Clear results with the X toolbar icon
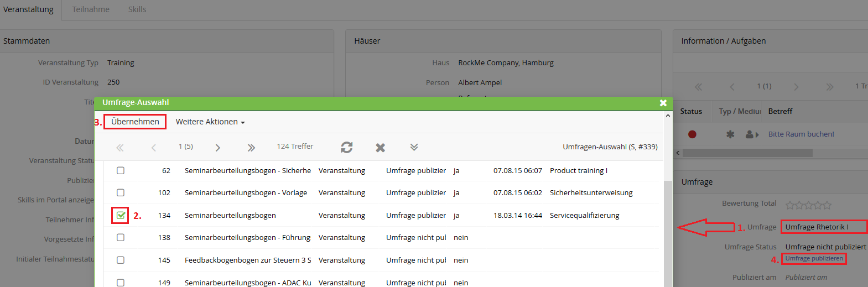Screen dimensions: 868x287 click(380, 147)
